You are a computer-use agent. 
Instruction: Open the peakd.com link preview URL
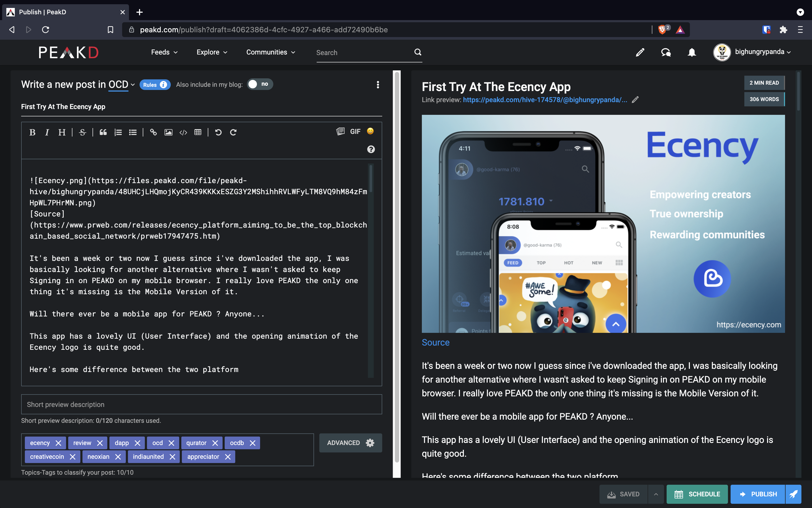tap(545, 100)
